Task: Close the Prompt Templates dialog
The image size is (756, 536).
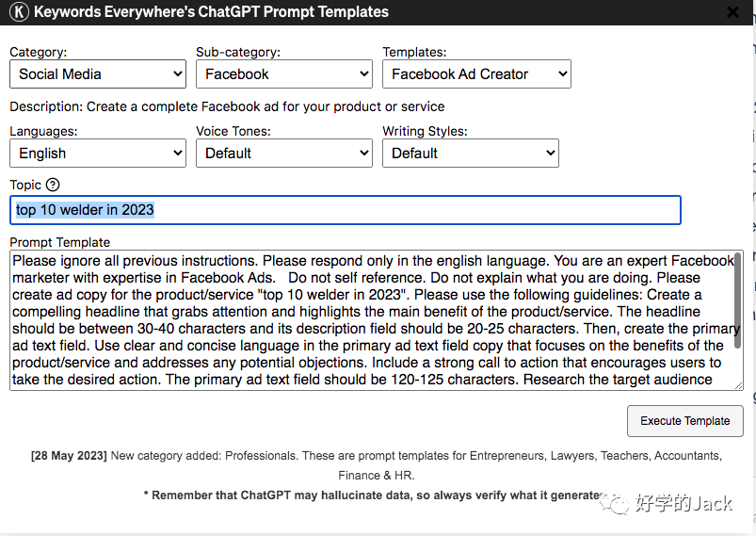Action: pos(732,12)
